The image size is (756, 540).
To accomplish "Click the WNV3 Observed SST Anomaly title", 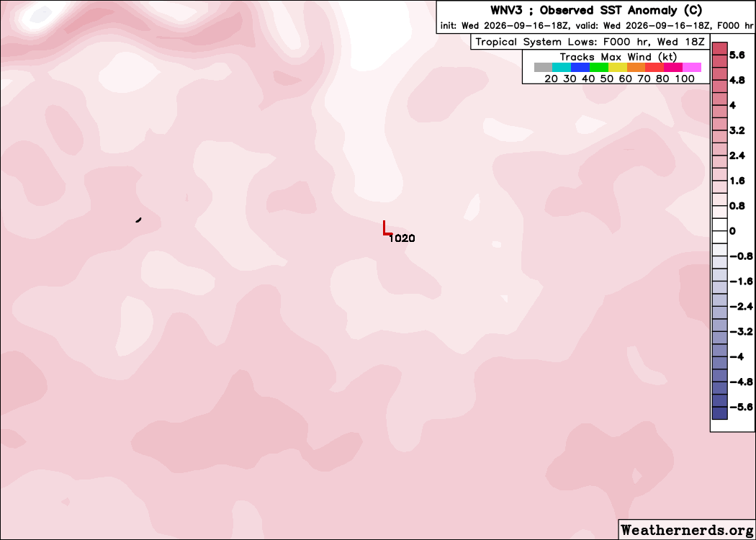I will [596, 10].
